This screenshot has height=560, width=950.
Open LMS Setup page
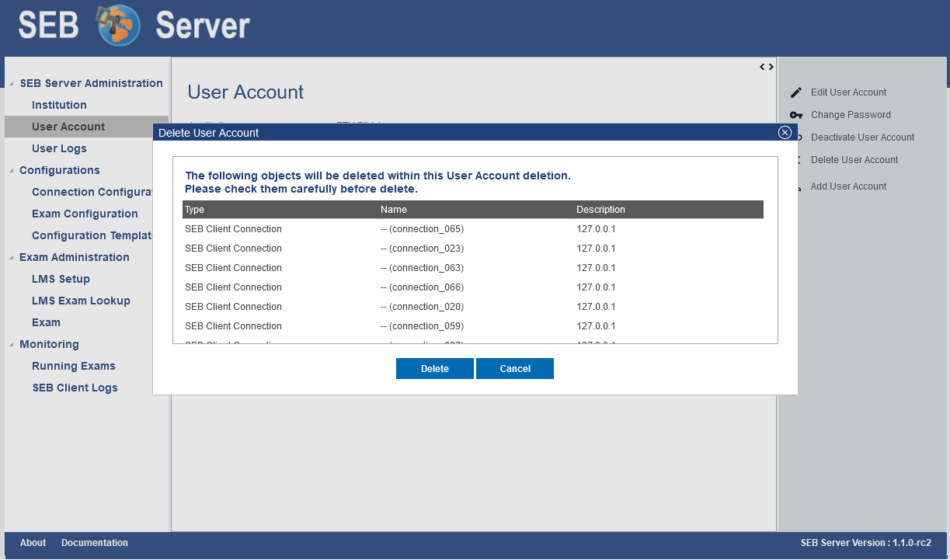[x=61, y=279]
